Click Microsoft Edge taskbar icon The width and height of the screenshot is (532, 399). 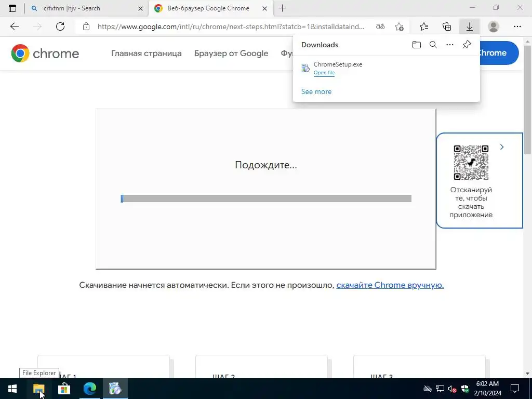coord(89,389)
